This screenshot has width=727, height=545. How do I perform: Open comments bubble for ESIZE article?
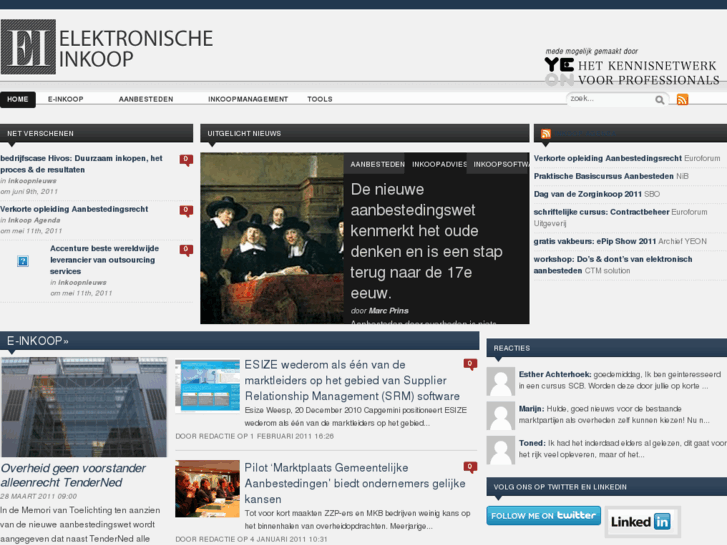(x=470, y=365)
